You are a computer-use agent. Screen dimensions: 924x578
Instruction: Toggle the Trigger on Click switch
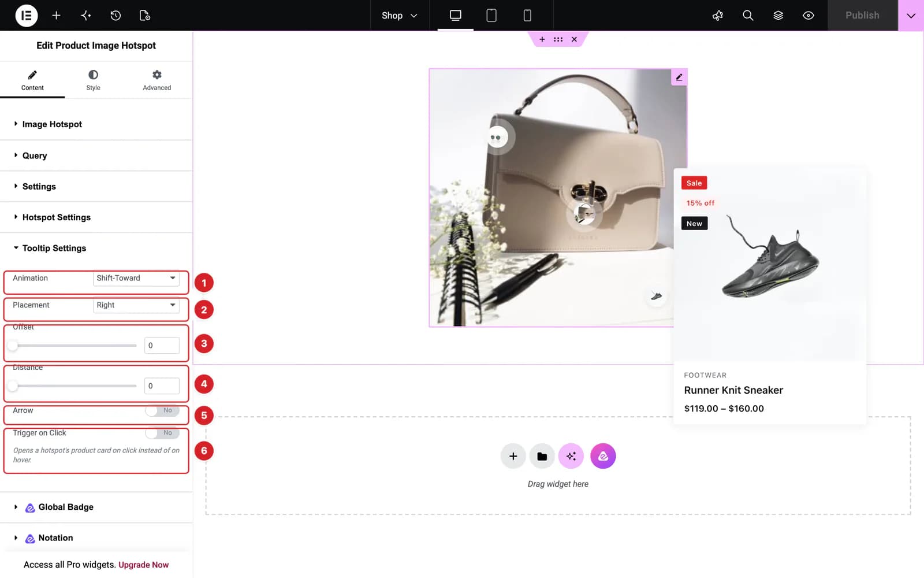162,433
